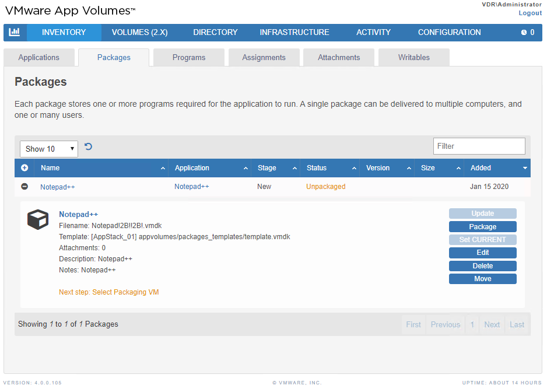The height and width of the screenshot is (392, 547).
Task: Click the Notepad++ package box icon
Action: point(38,219)
